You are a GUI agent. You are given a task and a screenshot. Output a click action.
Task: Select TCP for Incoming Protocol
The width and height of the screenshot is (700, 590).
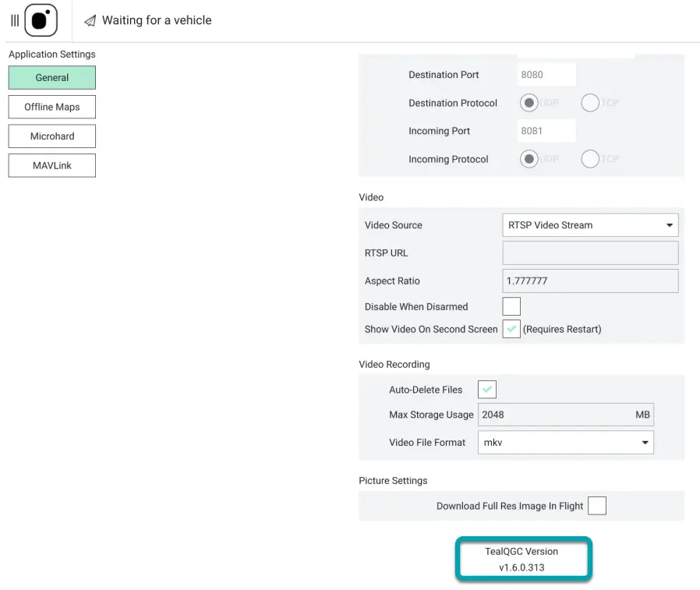590,159
